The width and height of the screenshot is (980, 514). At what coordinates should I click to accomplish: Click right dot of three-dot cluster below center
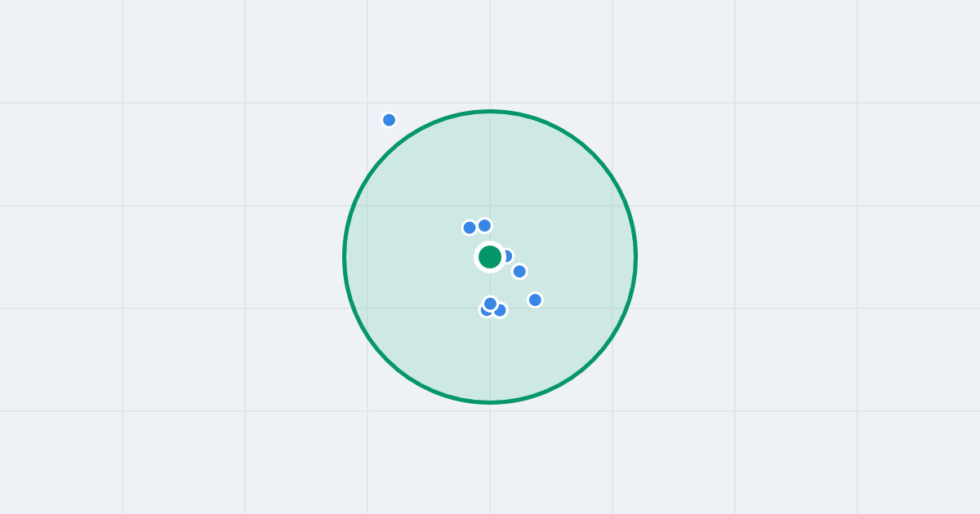500,310
